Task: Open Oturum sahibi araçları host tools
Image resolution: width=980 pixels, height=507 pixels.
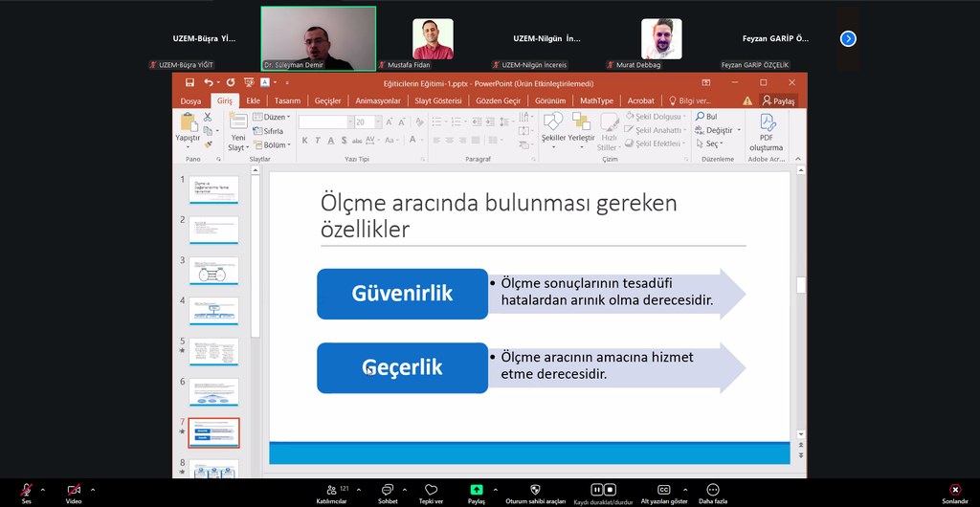Action: point(535,490)
